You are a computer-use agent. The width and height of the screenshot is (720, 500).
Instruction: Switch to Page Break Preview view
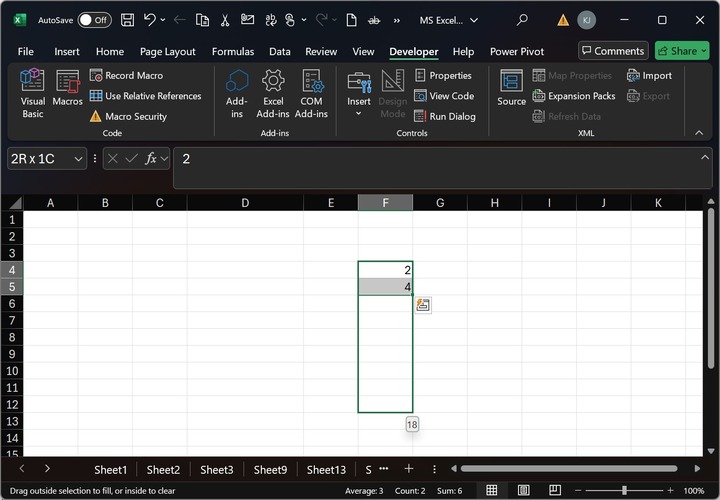click(x=553, y=490)
